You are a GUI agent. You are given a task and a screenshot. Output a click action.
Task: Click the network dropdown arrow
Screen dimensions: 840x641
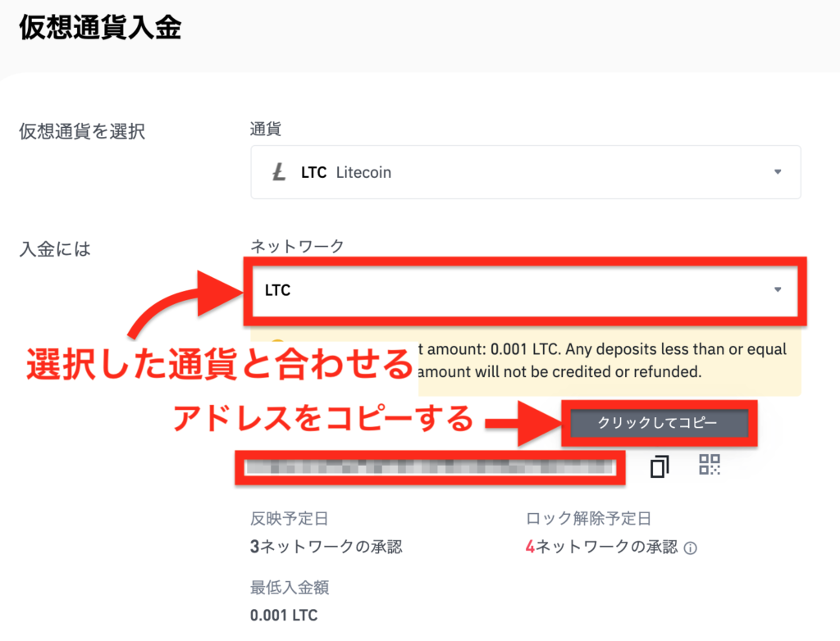click(778, 289)
